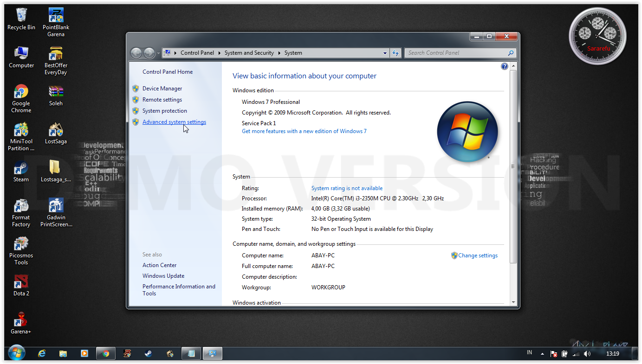Click the taskbar clock 13:19

pyautogui.click(x=613, y=354)
